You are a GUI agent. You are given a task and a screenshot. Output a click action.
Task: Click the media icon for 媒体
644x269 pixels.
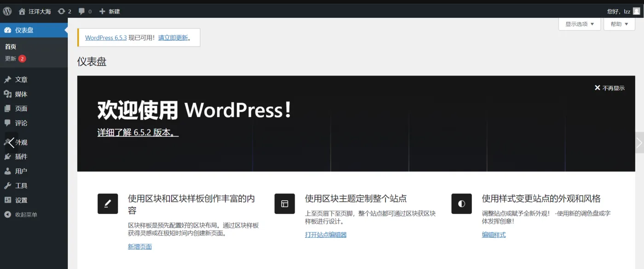[7, 94]
